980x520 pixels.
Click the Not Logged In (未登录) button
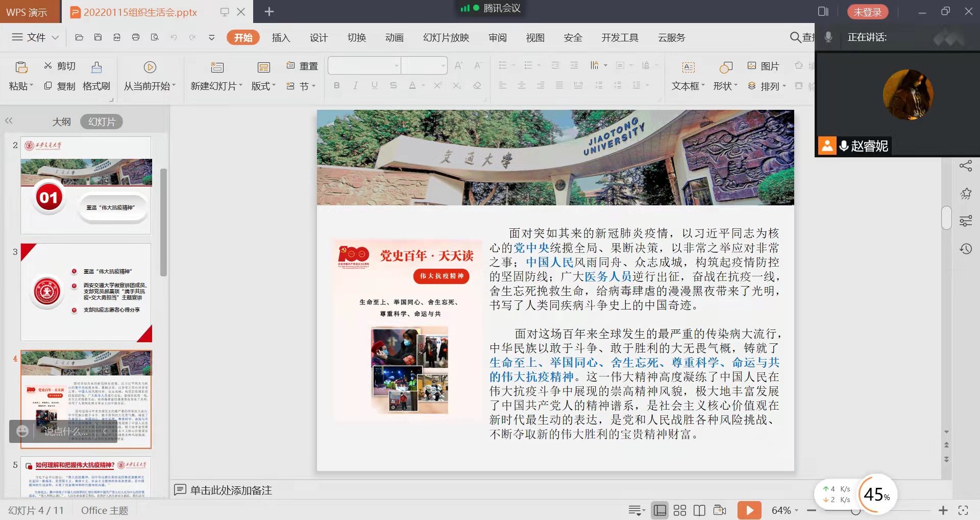pyautogui.click(x=867, y=12)
